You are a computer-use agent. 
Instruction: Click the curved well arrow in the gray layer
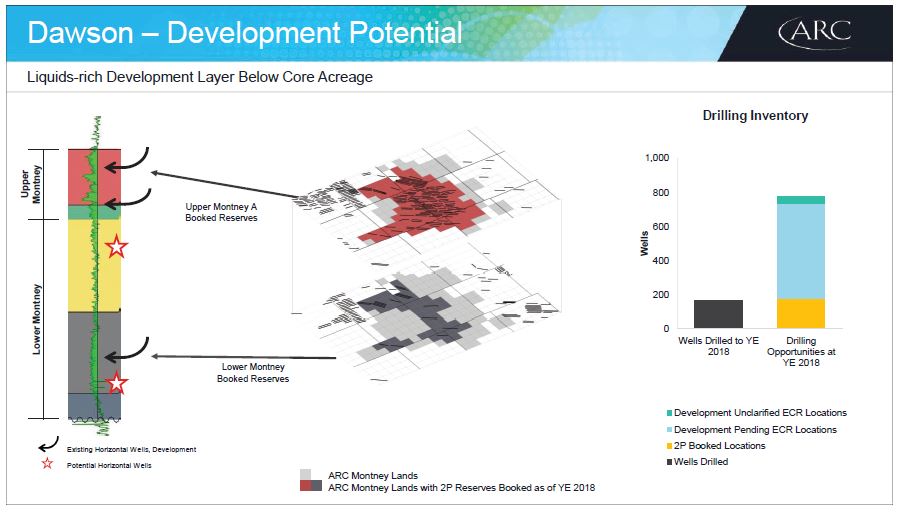coord(126,349)
